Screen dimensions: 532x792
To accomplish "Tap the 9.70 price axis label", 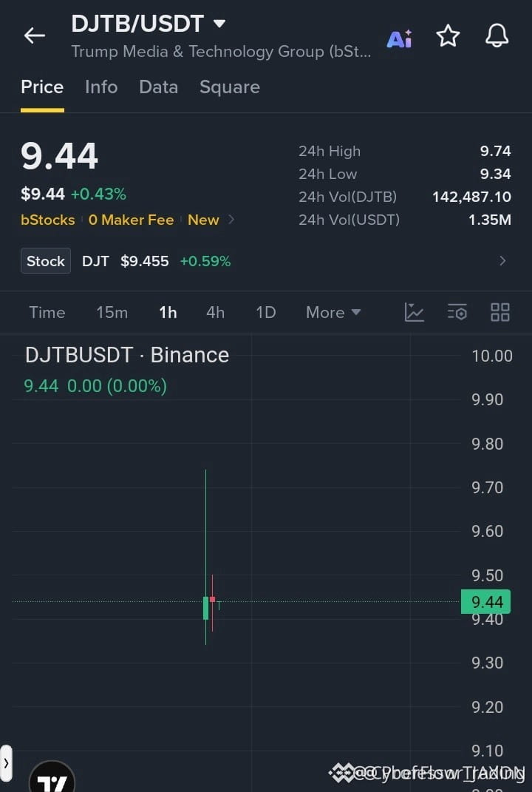I will (487, 487).
